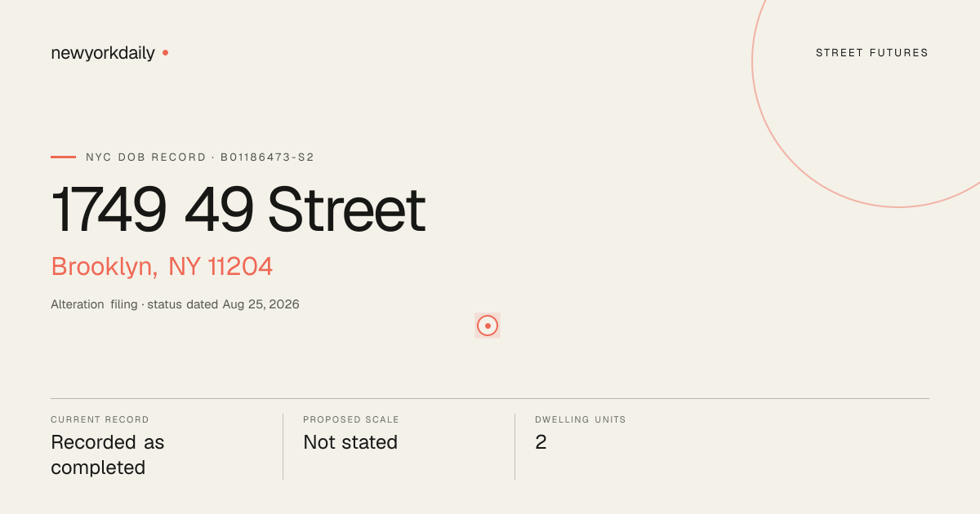
Task: Click the vertical divider before PROPOSED SCALE
Action: pyautogui.click(x=283, y=446)
